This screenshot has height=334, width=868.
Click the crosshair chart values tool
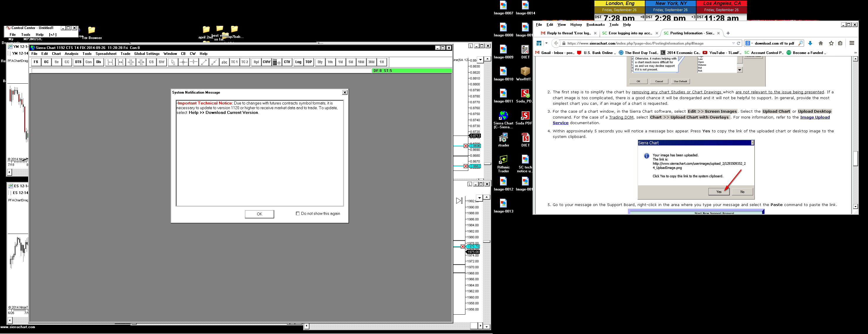point(183,62)
